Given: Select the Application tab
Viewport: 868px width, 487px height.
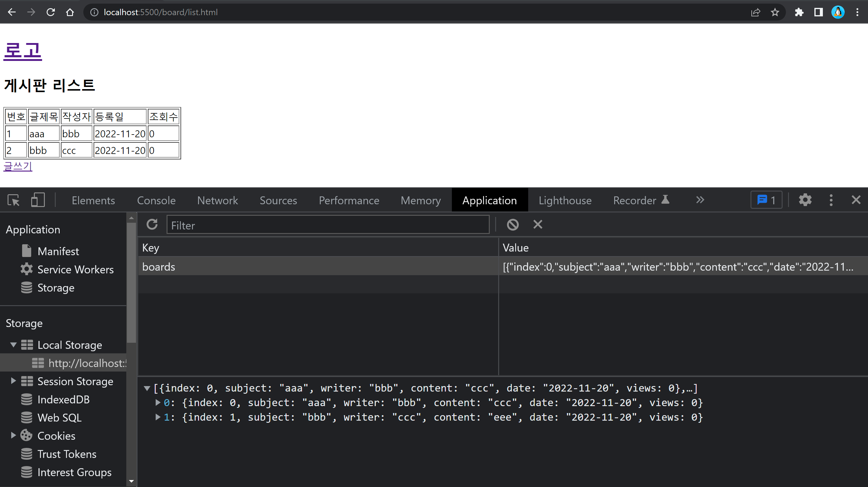Looking at the screenshot, I should (490, 200).
